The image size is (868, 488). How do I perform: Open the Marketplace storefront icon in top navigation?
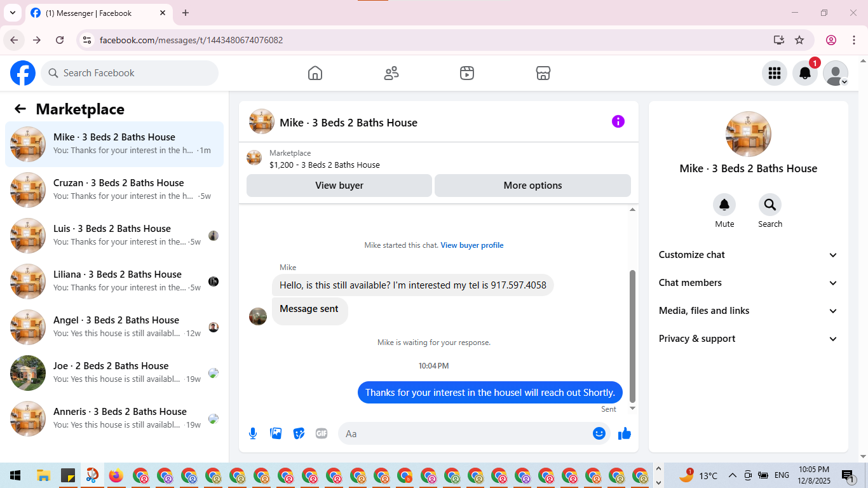543,73
